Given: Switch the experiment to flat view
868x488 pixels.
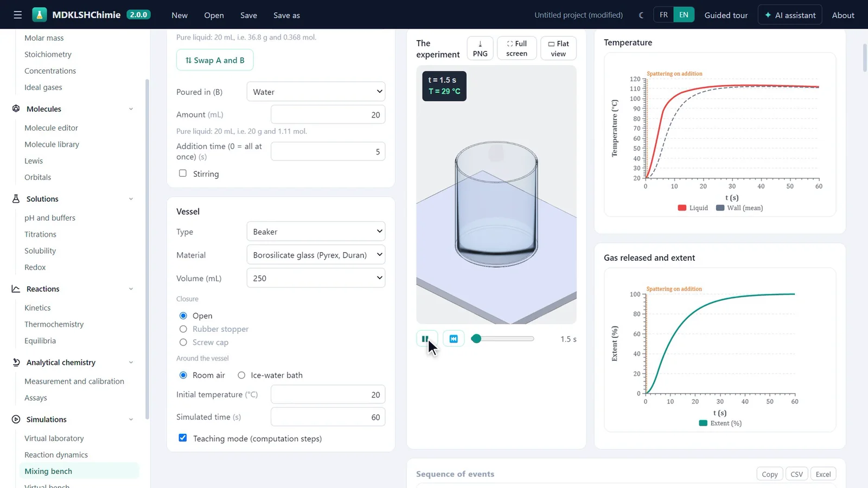Looking at the screenshot, I should (x=558, y=48).
